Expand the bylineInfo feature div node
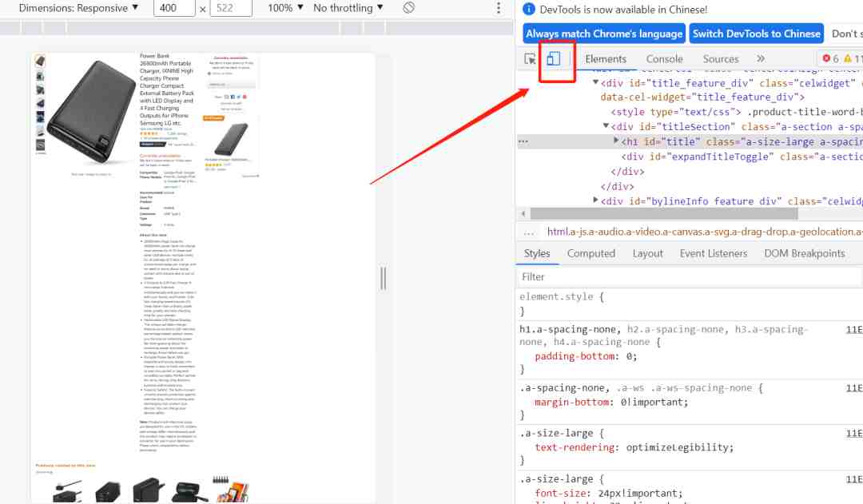Image resolution: width=863 pixels, height=504 pixels. tap(595, 200)
